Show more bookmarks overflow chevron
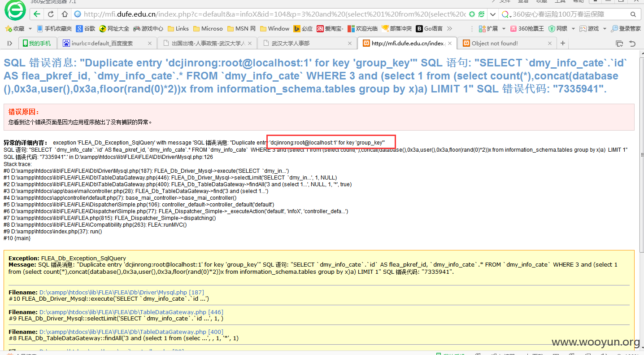The height and width of the screenshot is (355, 644). pyautogui.click(x=450, y=29)
